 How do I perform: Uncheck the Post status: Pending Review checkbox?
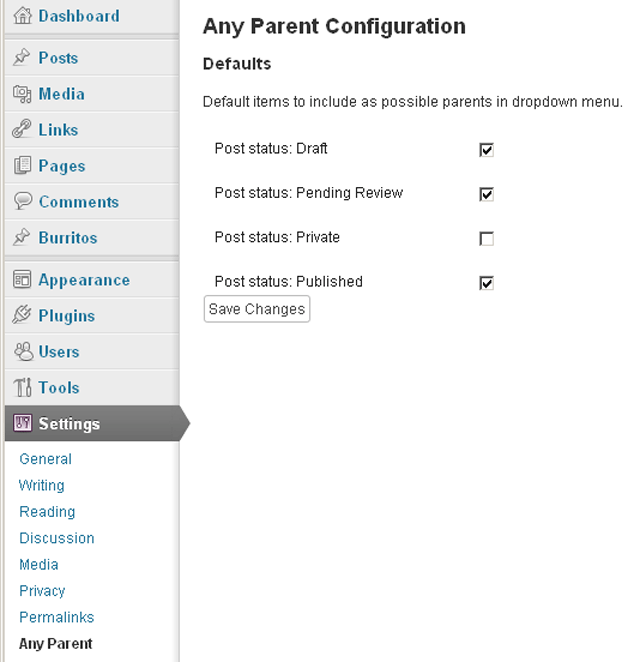[x=486, y=194]
